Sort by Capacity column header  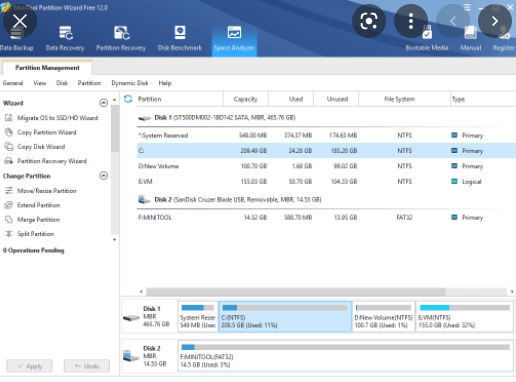coord(246,99)
